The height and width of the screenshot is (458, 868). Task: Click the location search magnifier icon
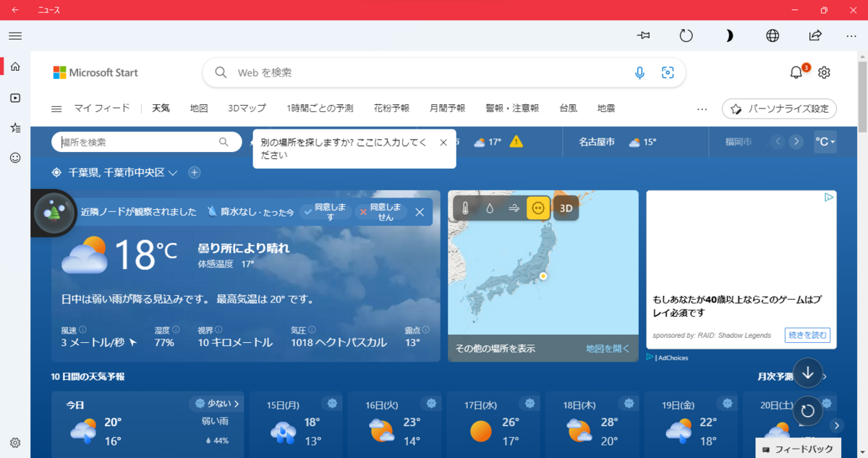(x=224, y=142)
